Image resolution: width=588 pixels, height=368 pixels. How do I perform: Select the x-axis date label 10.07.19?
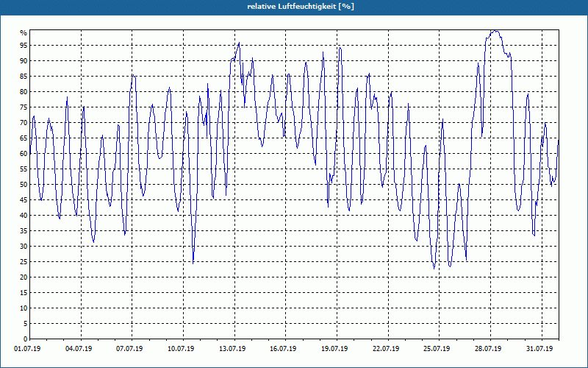pyautogui.click(x=181, y=349)
